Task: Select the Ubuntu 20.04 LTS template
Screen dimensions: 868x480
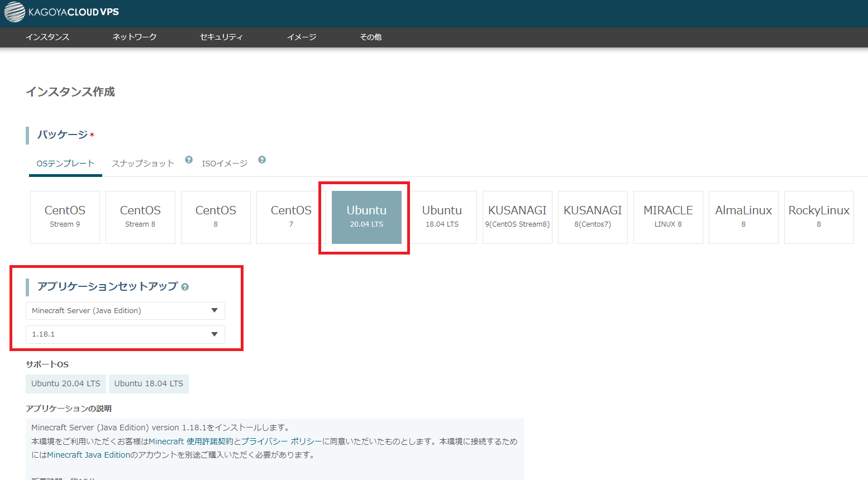Action: click(366, 217)
